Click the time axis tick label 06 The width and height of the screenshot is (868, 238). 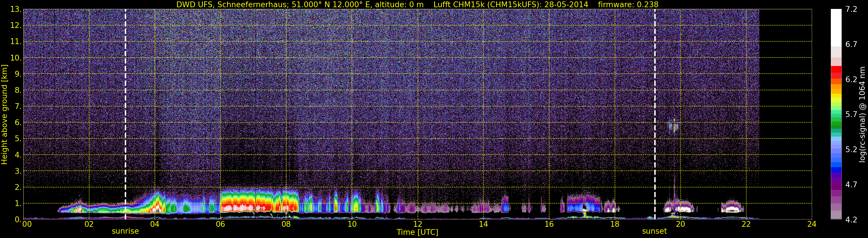tap(220, 224)
